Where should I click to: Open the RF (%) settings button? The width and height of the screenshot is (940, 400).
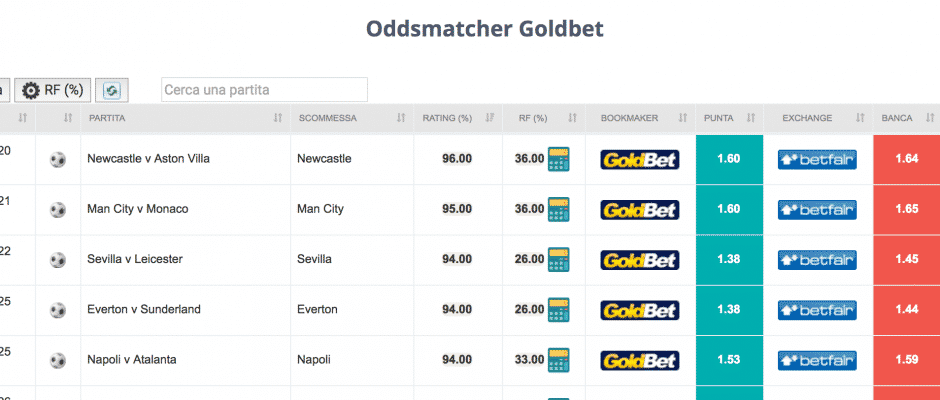click(53, 91)
